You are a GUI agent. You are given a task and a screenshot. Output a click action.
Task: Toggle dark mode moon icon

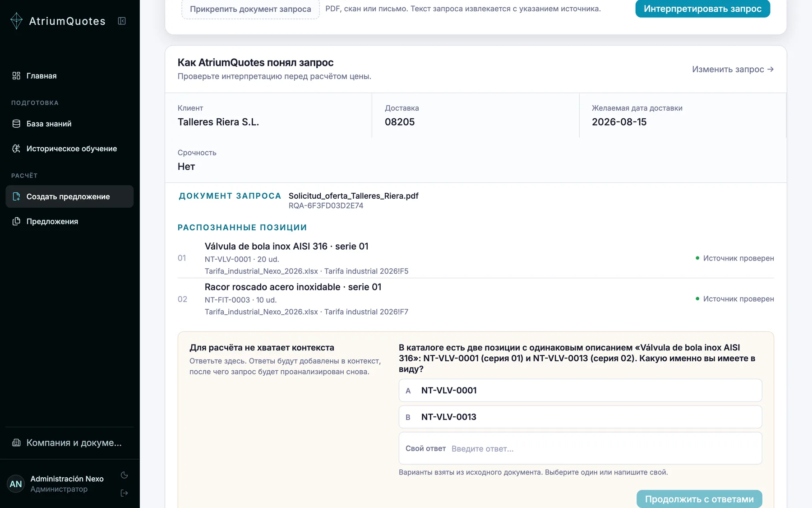click(x=125, y=475)
